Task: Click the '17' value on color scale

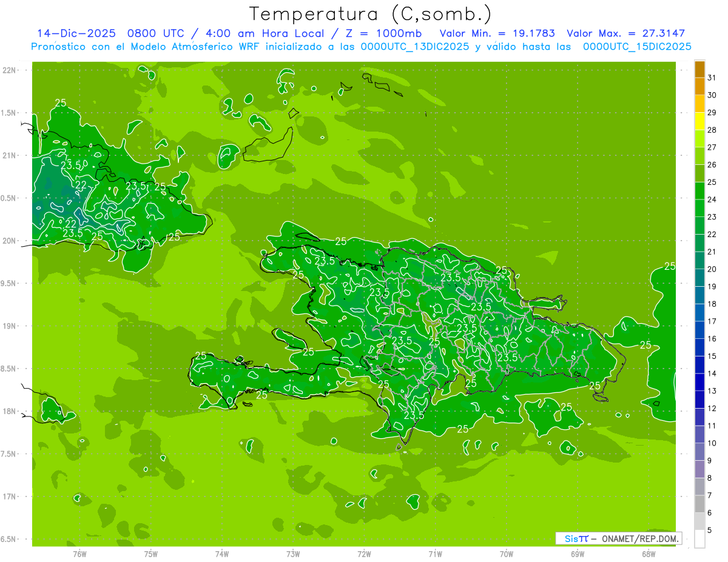Action: click(x=712, y=321)
